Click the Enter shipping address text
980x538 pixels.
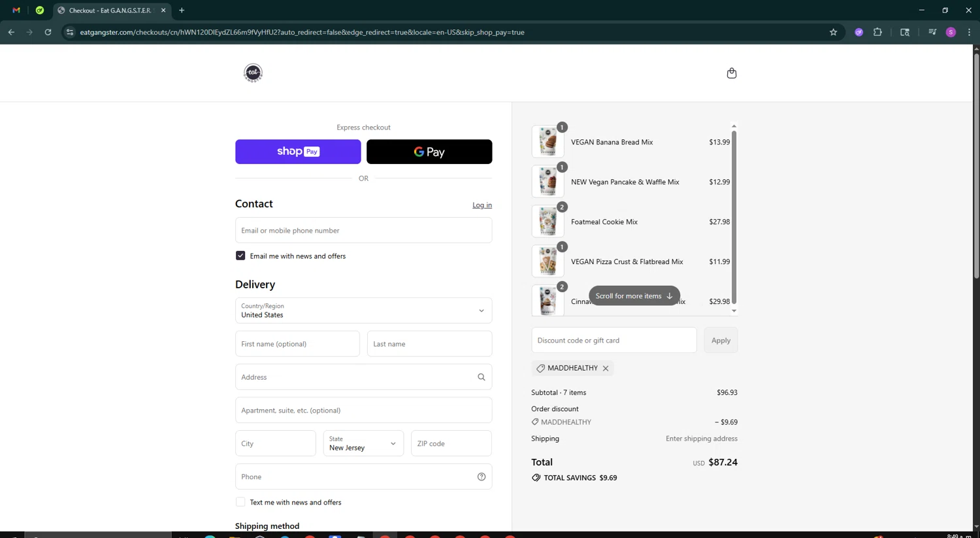pos(702,439)
